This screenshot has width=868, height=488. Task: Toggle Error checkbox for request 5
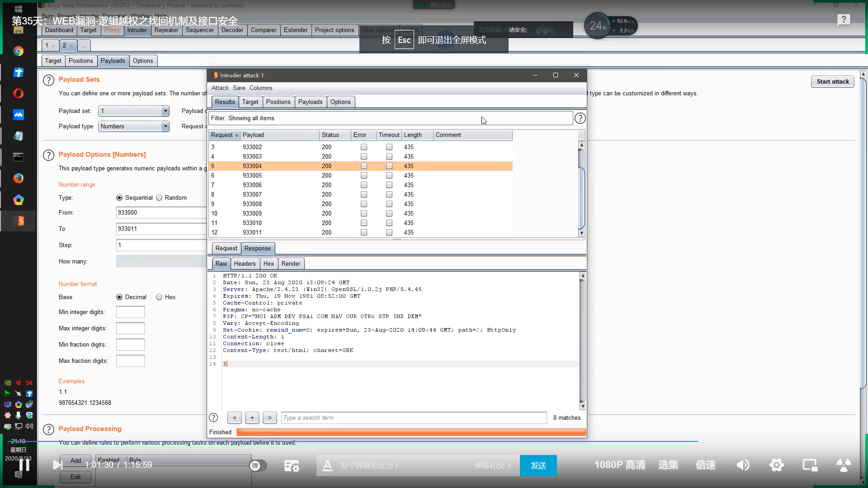363,166
